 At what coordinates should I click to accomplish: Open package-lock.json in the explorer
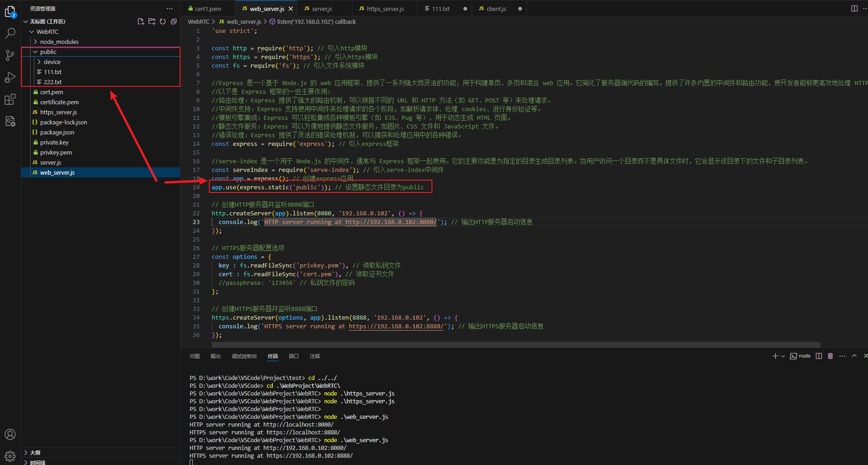(x=101, y=122)
